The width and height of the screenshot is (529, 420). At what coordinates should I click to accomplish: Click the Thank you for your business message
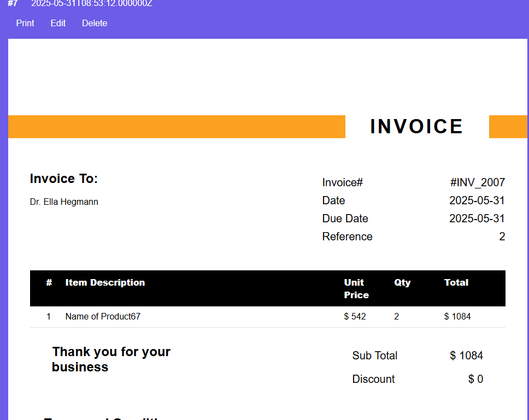111,359
